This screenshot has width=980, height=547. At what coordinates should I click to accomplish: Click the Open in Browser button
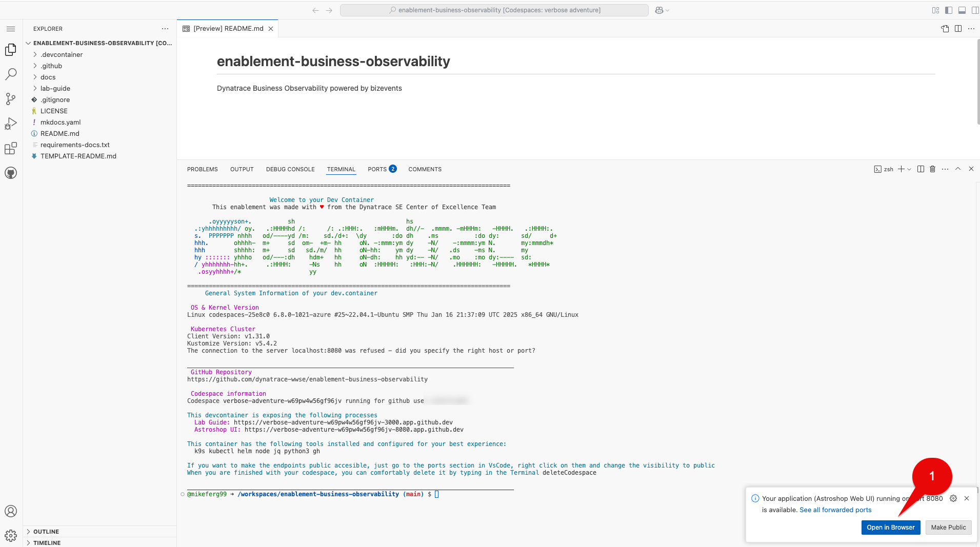pos(891,528)
